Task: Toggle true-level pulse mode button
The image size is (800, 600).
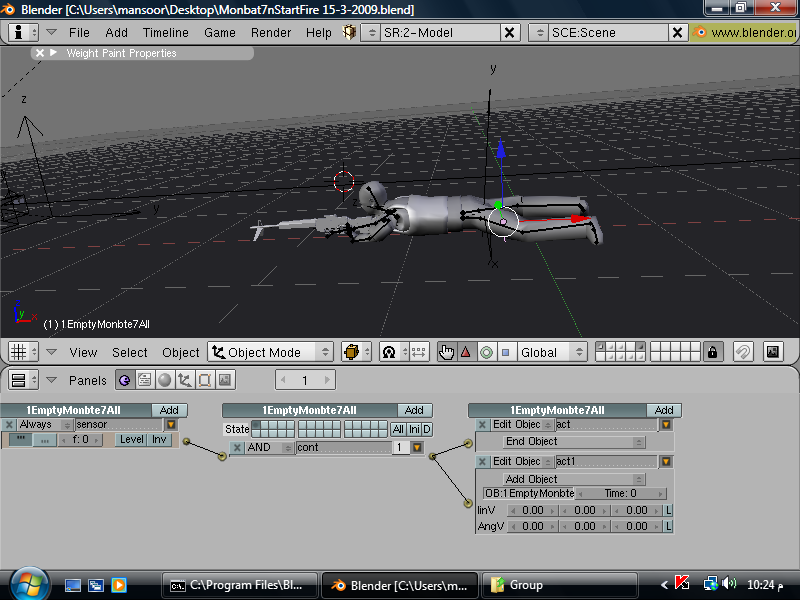Action: pyautogui.click(x=20, y=440)
